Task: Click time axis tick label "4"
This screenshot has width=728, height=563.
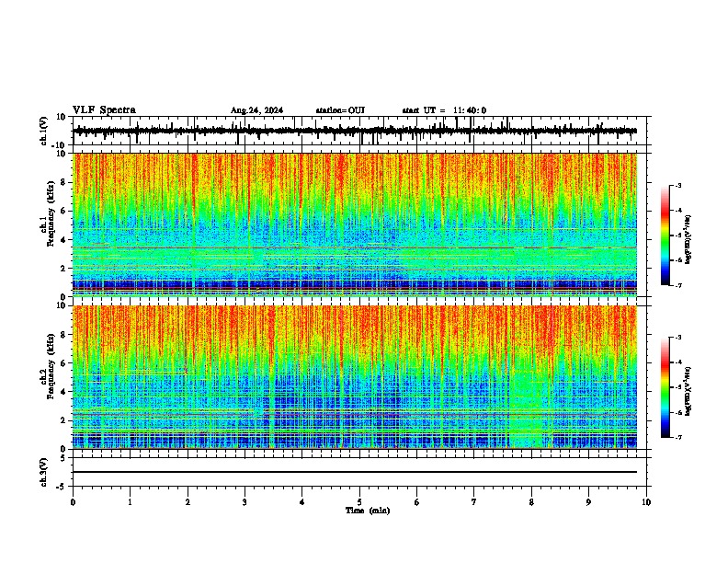Action: [302, 502]
